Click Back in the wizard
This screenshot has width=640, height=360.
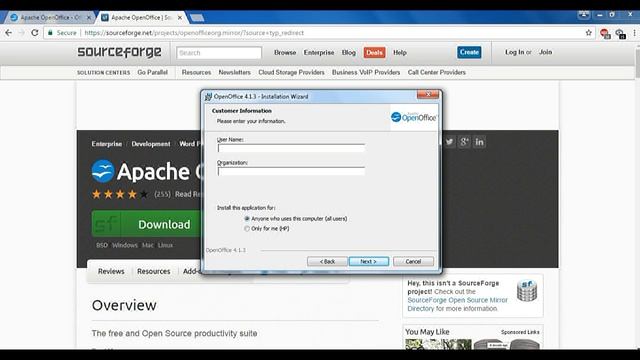[327, 261]
